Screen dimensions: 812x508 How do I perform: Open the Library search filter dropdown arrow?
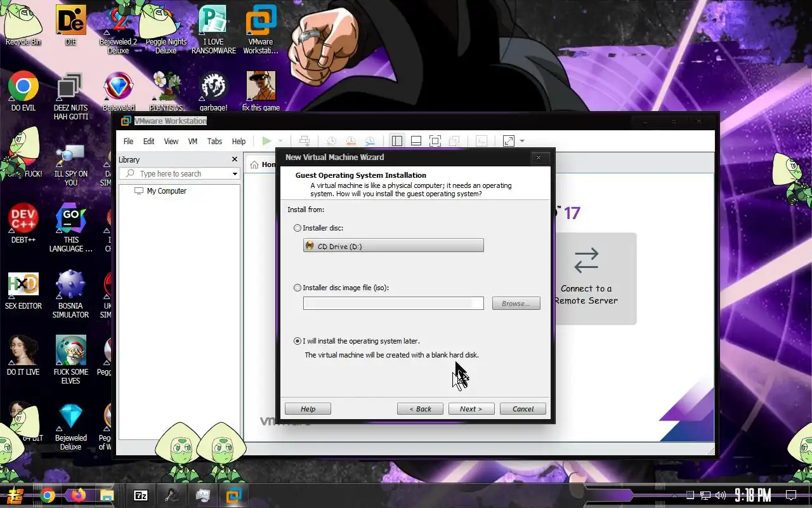coord(235,174)
